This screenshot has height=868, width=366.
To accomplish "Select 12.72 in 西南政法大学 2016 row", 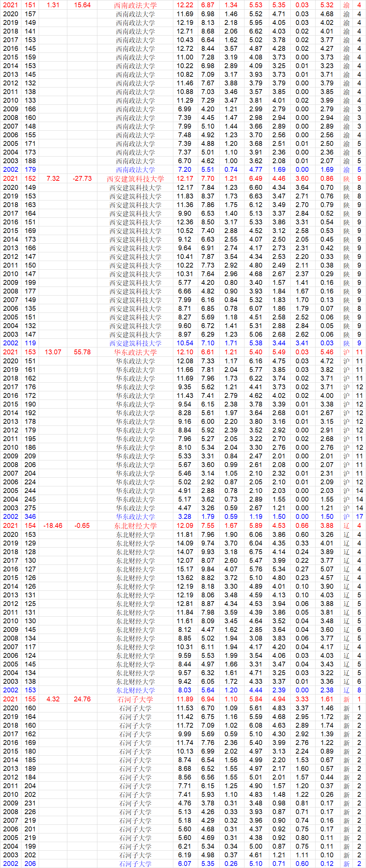I will coord(185,49).
